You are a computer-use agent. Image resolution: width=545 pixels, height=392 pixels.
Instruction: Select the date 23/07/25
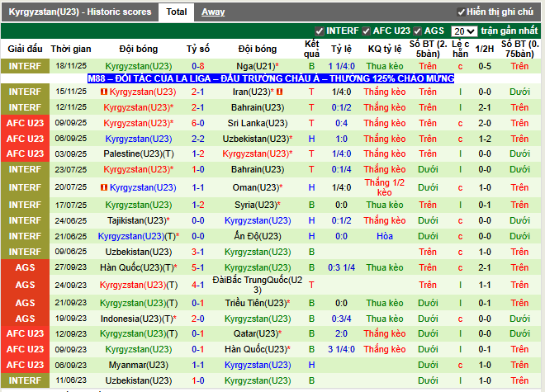[71, 169]
